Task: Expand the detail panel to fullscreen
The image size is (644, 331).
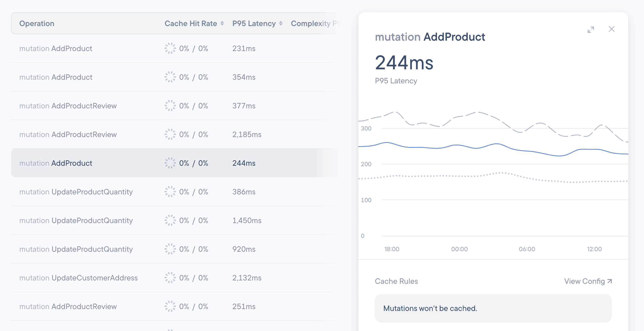Action: (591, 29)
